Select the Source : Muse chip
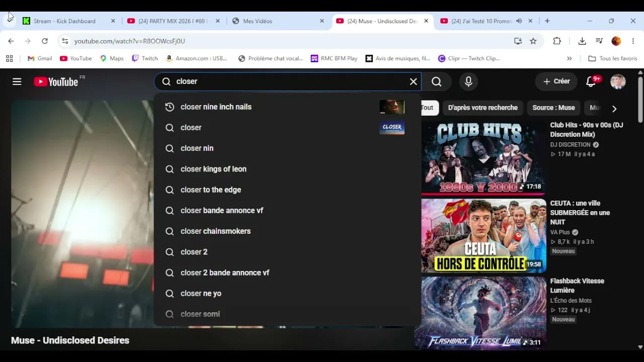 coord(553,108)
